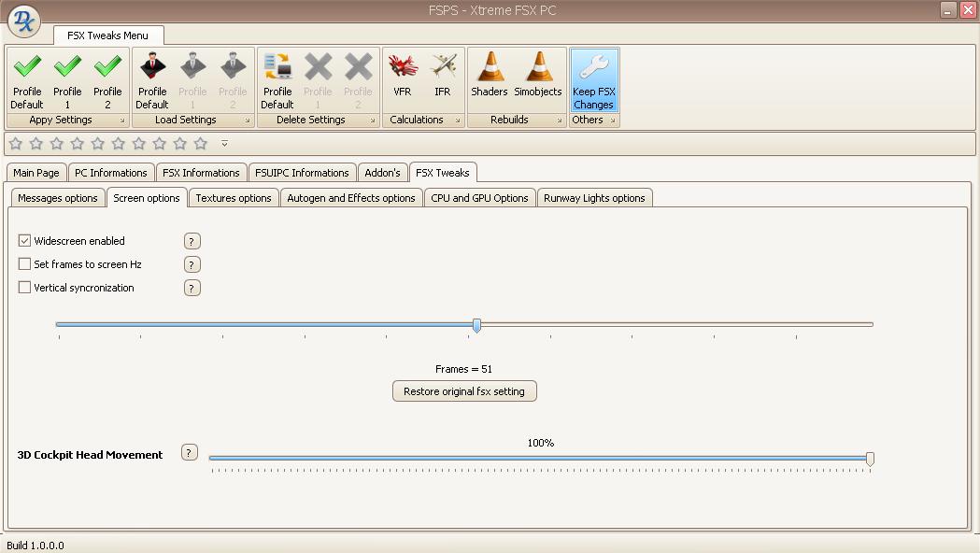The height and width of the screenshot is (553, 980).
Task: Open the star toolbar overflow dropdown
Action: (x=224, y=144)
